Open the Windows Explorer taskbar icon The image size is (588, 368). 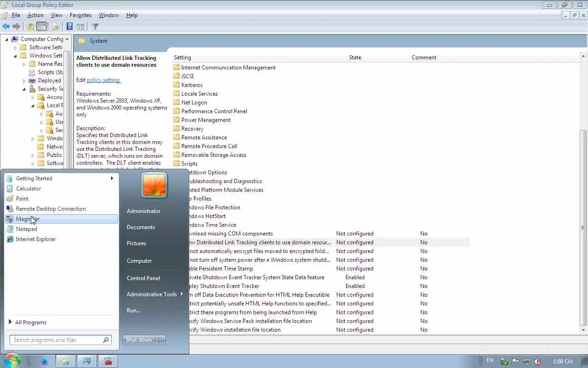65,362
